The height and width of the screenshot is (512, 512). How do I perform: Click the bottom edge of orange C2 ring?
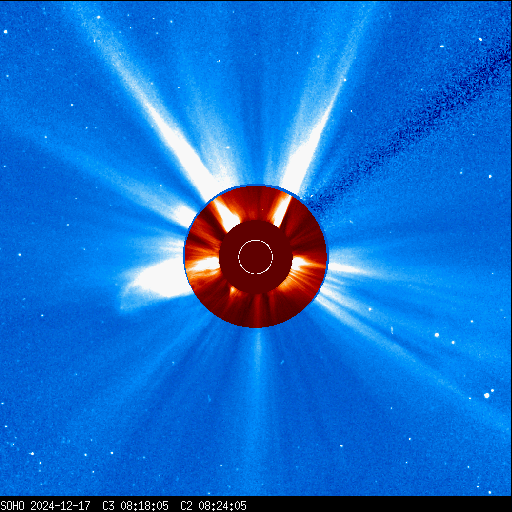coord(256,325)
